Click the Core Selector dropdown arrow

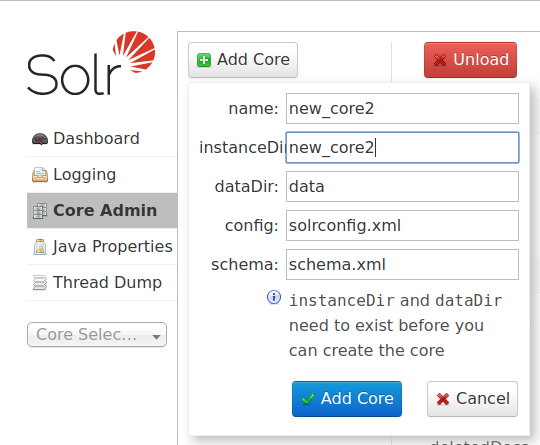tap(156, 337)
